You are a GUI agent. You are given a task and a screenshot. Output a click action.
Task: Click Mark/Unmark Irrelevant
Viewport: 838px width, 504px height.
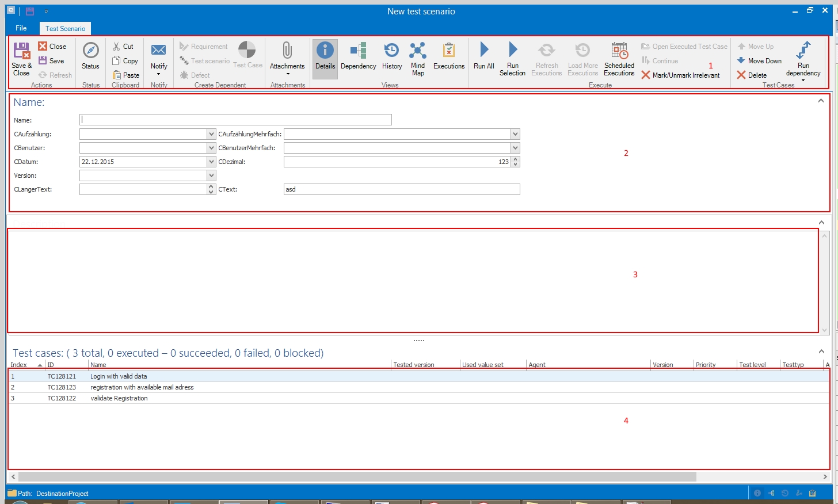(680, 75)
